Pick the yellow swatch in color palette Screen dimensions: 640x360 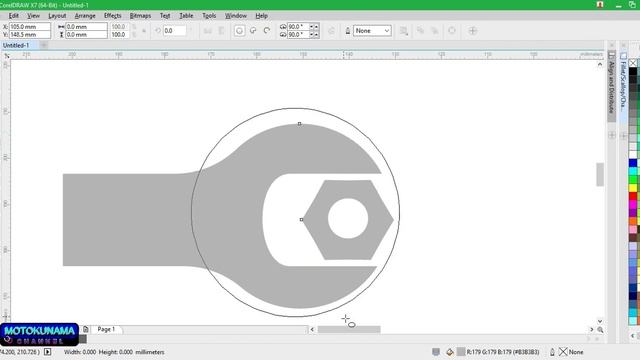coord(633,188)
